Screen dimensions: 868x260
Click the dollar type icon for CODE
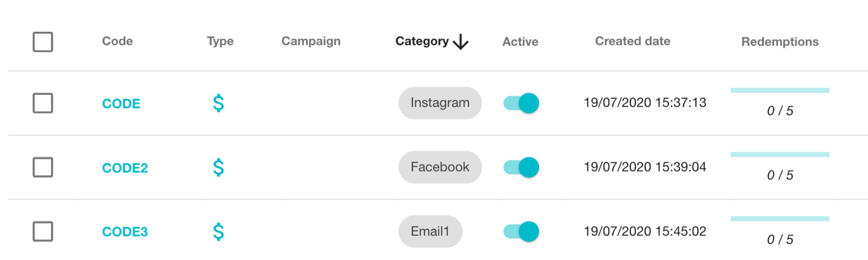point(218,103)
